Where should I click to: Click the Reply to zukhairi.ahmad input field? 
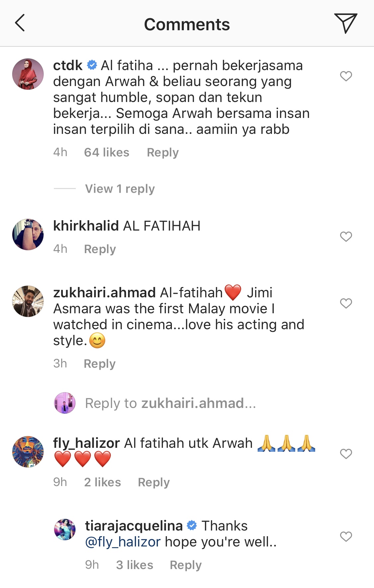(x=171, y=403)
